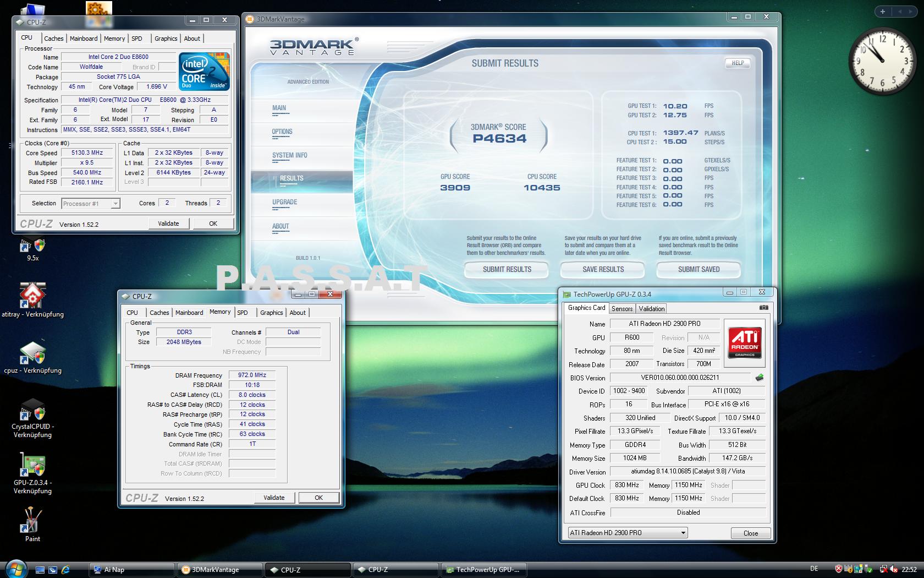Viewport: 924px width, 578px height.
Task: Click 3DMarkVantage taskbar button
Action: pyautogui.click(x=220, y=570)
